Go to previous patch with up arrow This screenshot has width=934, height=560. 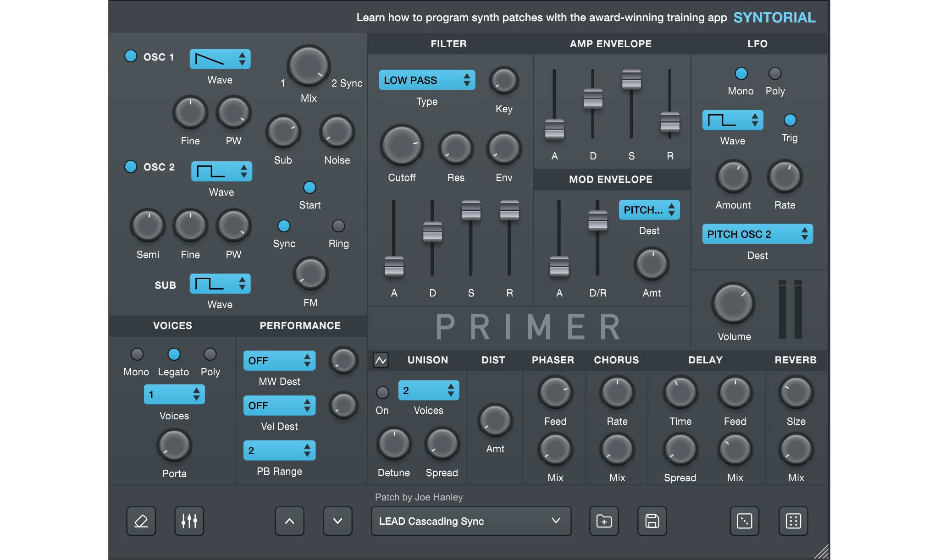point(289,521)
